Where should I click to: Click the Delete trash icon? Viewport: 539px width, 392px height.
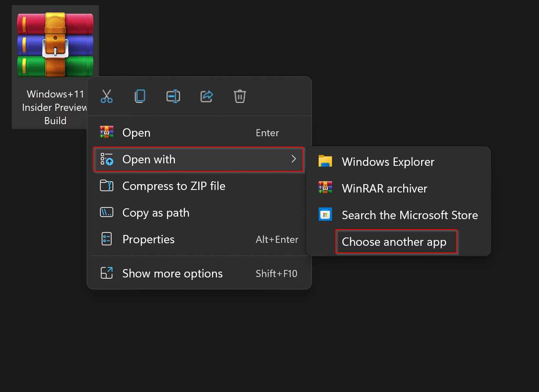pyautogui.click(x=240, y=96)
